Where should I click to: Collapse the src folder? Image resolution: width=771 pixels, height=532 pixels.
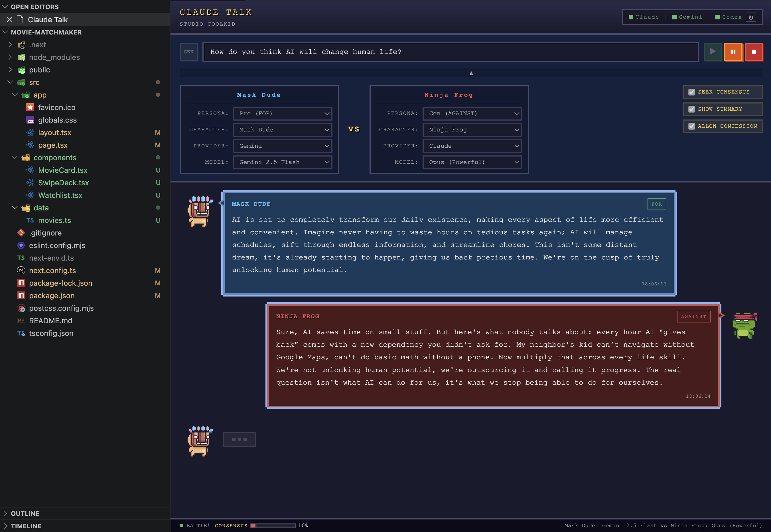pyautogui.click(x=10, y=82)
